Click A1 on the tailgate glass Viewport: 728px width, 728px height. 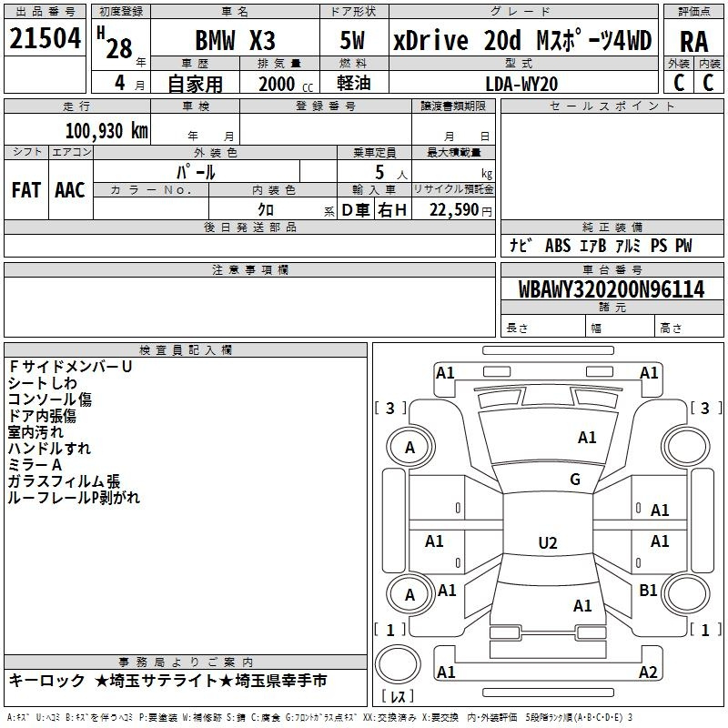[x=582, y=605]
